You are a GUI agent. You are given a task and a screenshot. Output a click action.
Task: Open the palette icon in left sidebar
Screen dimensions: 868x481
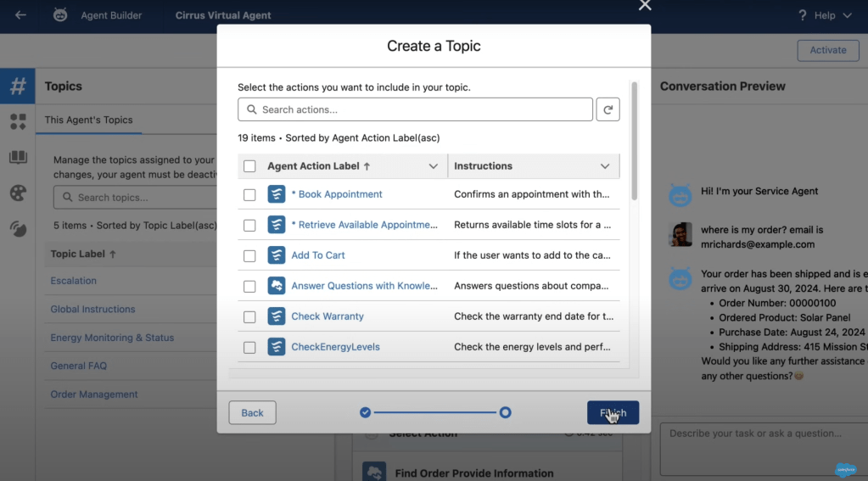pyautogui.click(x=18, y=193)
